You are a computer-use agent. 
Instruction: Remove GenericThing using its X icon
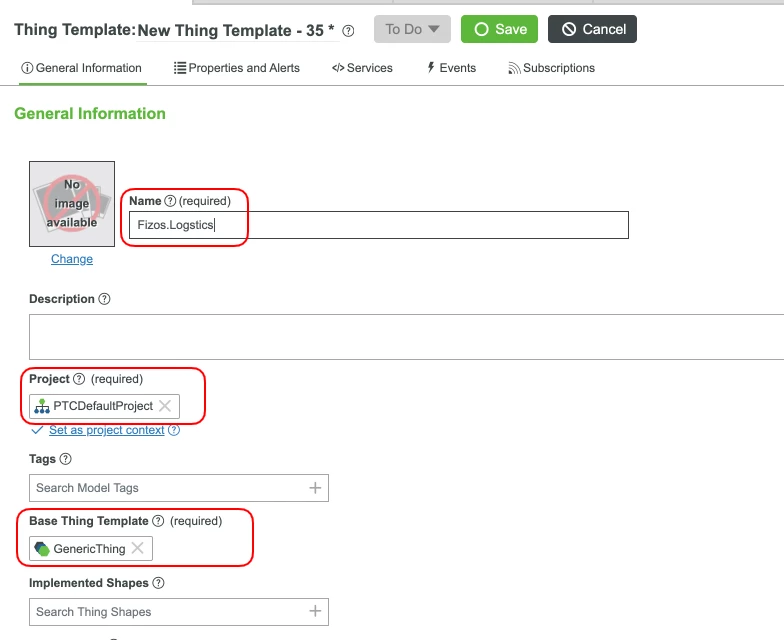[138, 548]
